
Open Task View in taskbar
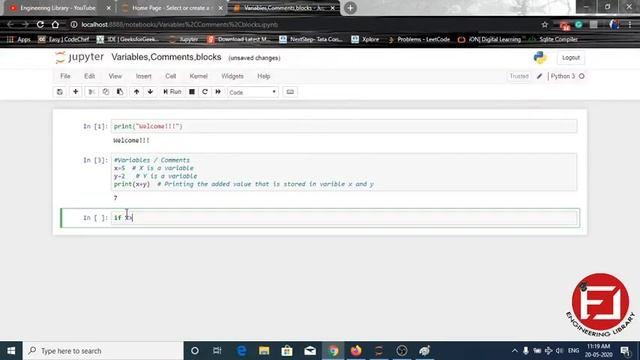[217, 351]
